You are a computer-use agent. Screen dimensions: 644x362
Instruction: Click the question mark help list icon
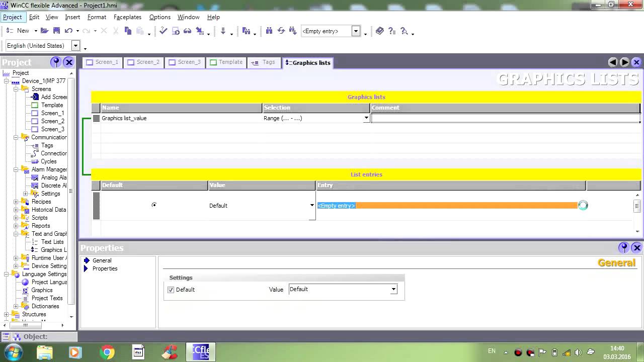[392, 31]
